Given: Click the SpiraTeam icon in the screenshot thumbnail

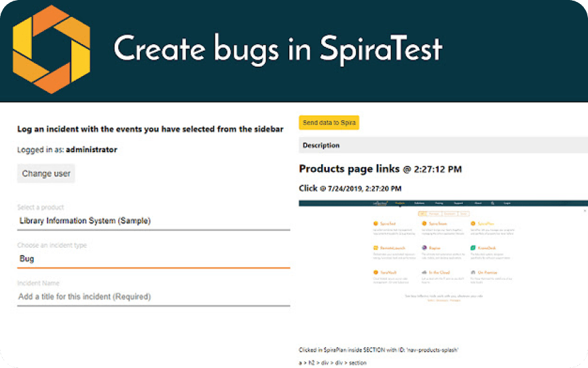Looking at the screenshot, I should (x=424, y=223).
